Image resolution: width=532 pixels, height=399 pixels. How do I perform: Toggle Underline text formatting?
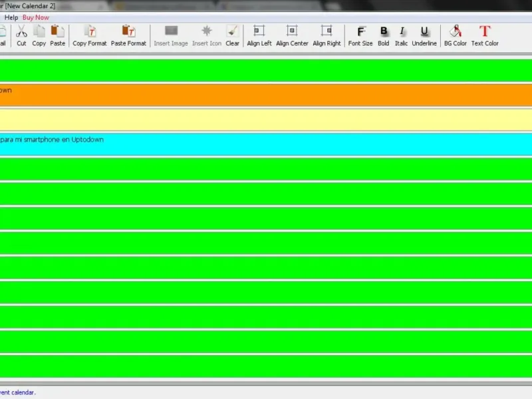pos(424,35)
